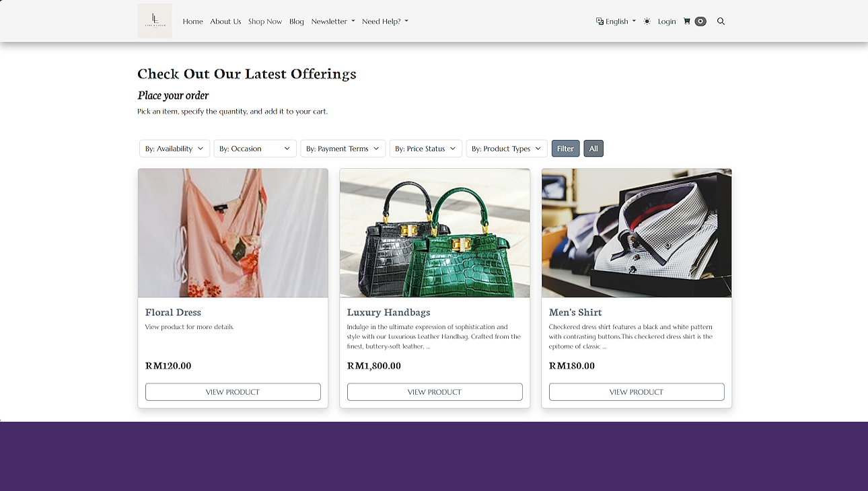The width and height of the screenshot is (868, 491).
Task: Toggle the light/dark theme sun icon
Action: pos(647,22)
